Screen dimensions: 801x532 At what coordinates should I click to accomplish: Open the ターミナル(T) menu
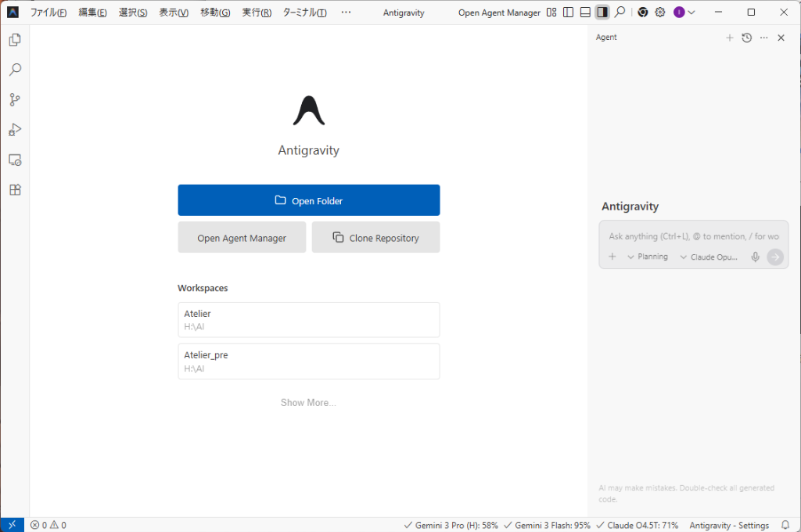coord(304,13)
